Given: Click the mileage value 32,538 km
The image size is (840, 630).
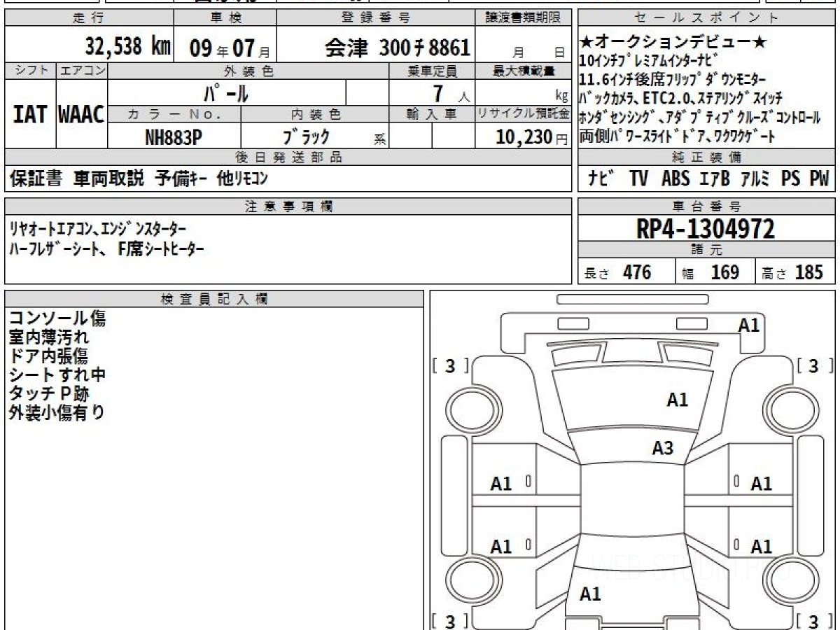Looking at the screenshot, I should tap(128, 47).
